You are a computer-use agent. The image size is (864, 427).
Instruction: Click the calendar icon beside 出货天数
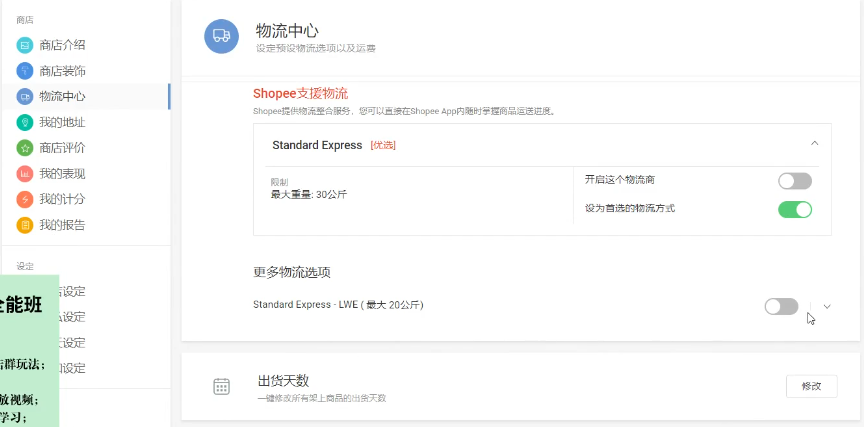click(x=222, y=387)
